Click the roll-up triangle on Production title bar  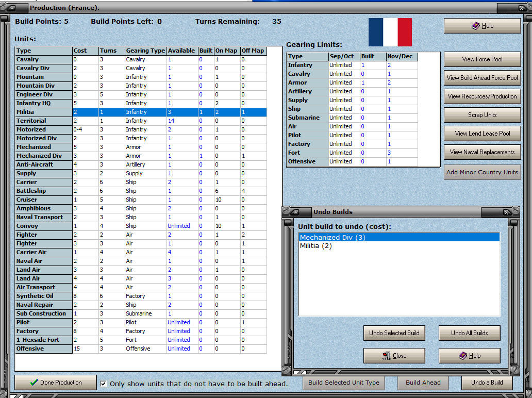[11, 8]
